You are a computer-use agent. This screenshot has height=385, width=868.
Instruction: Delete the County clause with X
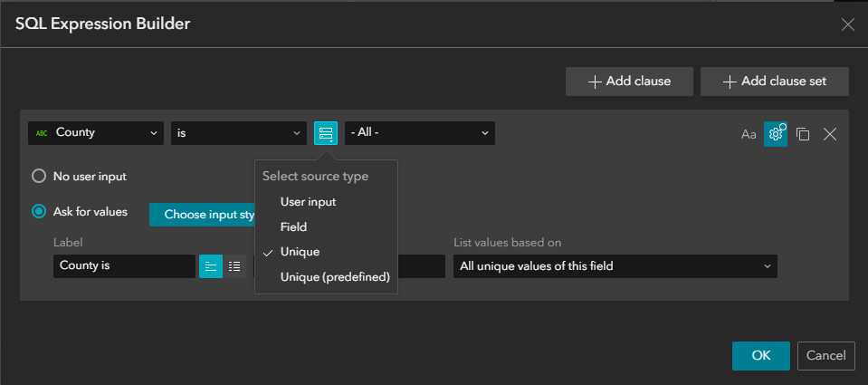coord(830,134)
